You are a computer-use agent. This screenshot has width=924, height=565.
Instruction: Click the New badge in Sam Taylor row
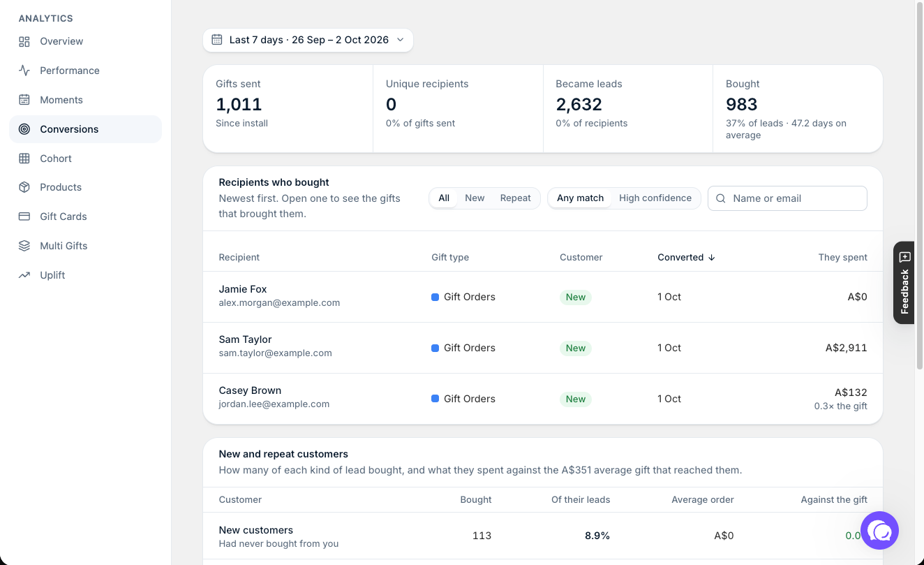tap(576, 348)
